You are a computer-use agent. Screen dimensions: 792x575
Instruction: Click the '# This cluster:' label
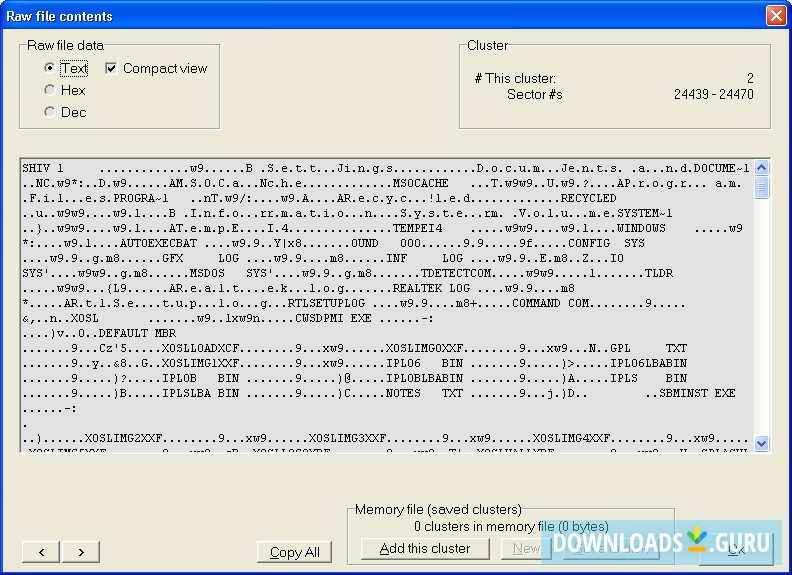pos(515,78)
